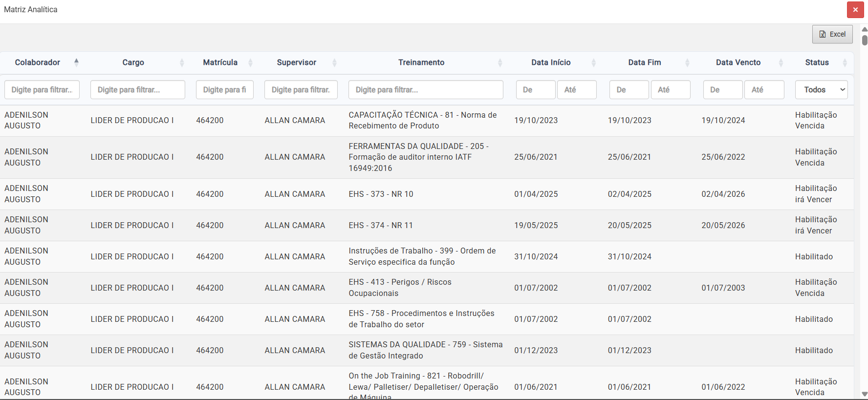
Task: Sort by Data Fim arrows icon
Action: click(x=687, y=63)
